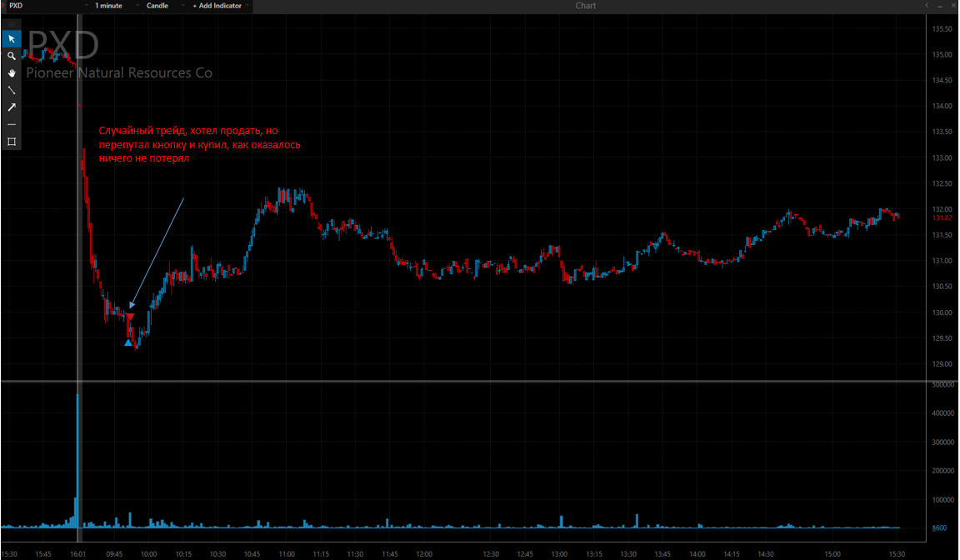Click the blue buy marker triangle
The height and width of the screenshot is (560, 960).
128,342
